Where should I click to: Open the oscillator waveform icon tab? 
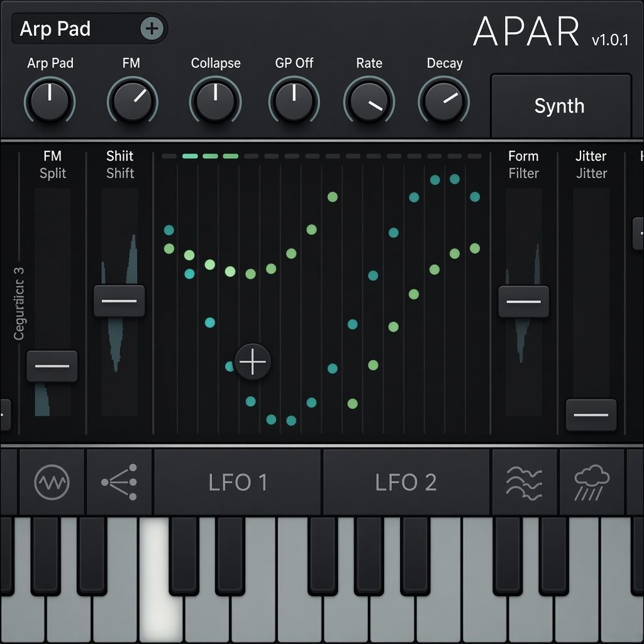point(52,482)
